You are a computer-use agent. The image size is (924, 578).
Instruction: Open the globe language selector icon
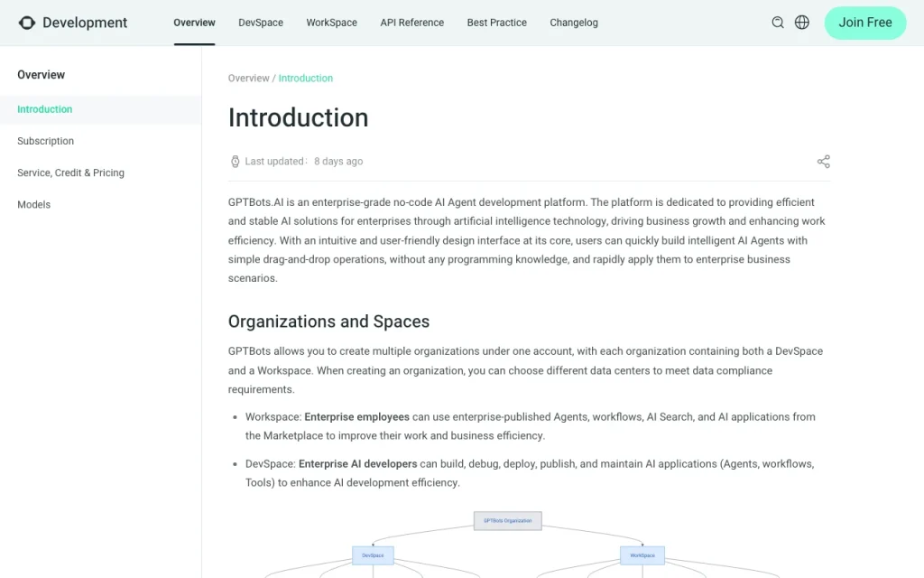point(802,23)
